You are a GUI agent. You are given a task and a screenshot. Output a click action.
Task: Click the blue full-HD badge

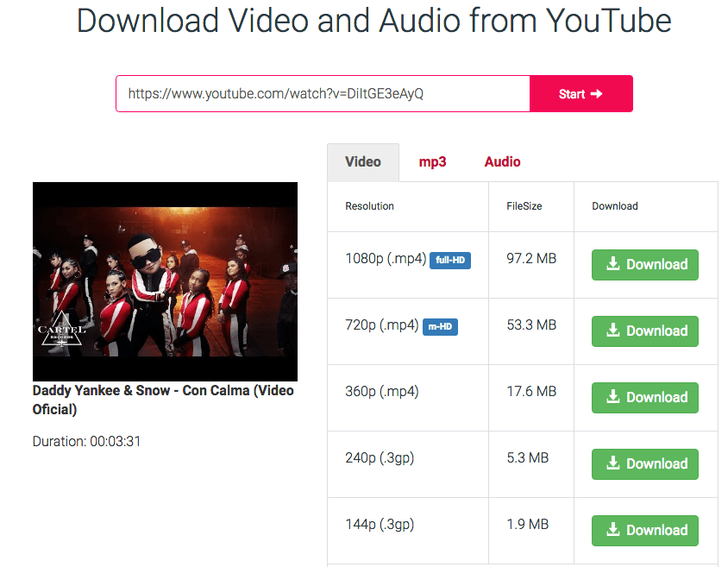pyautogui.click(x=451, y=260)
